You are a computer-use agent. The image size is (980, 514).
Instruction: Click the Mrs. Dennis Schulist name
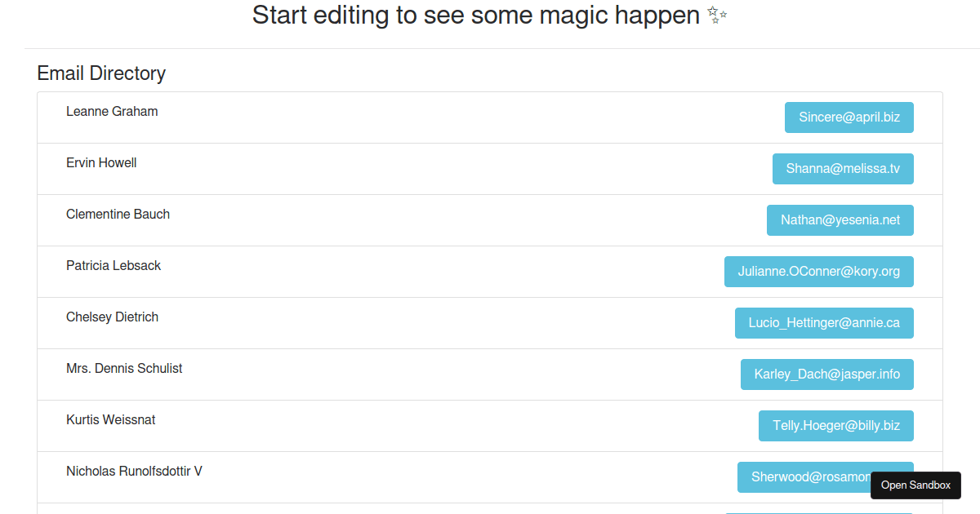point(124,369)
